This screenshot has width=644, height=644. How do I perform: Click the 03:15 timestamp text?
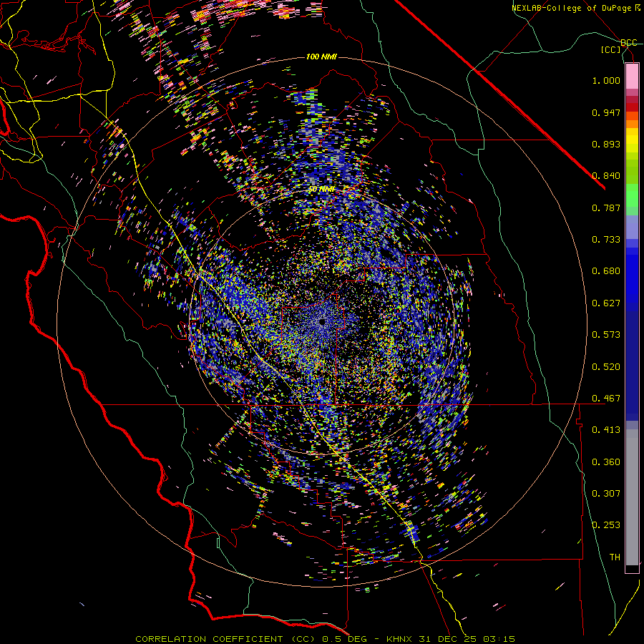point(499,639)
